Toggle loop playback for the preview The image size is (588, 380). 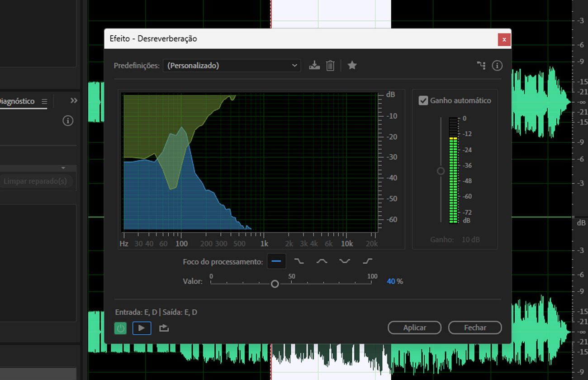coord(164,328)
